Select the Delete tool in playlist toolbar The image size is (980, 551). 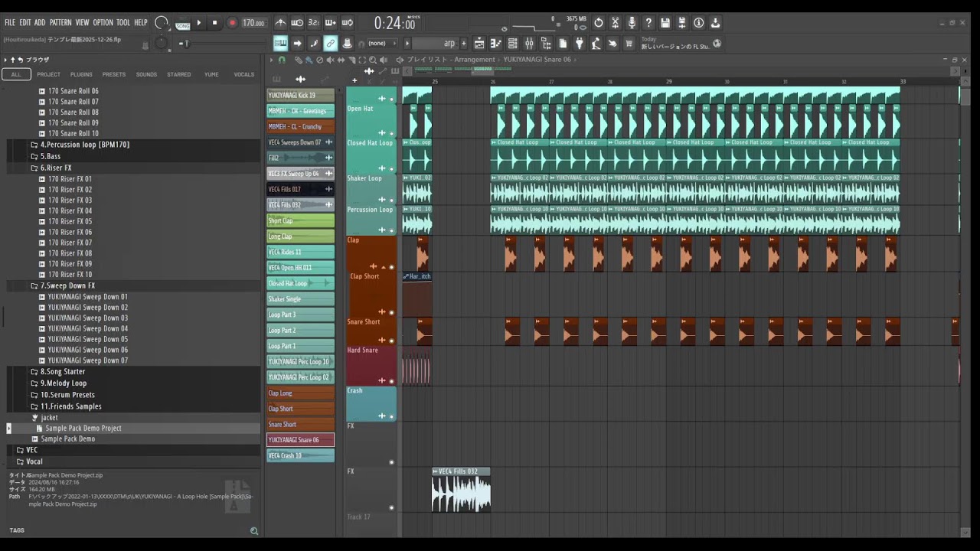coord(319,60)
